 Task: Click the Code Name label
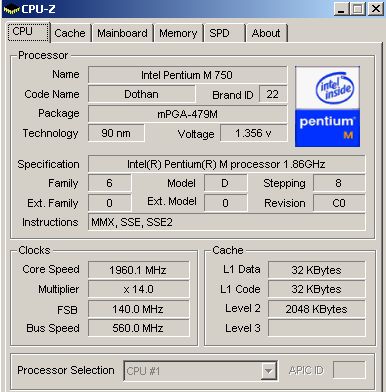[52, 94]
